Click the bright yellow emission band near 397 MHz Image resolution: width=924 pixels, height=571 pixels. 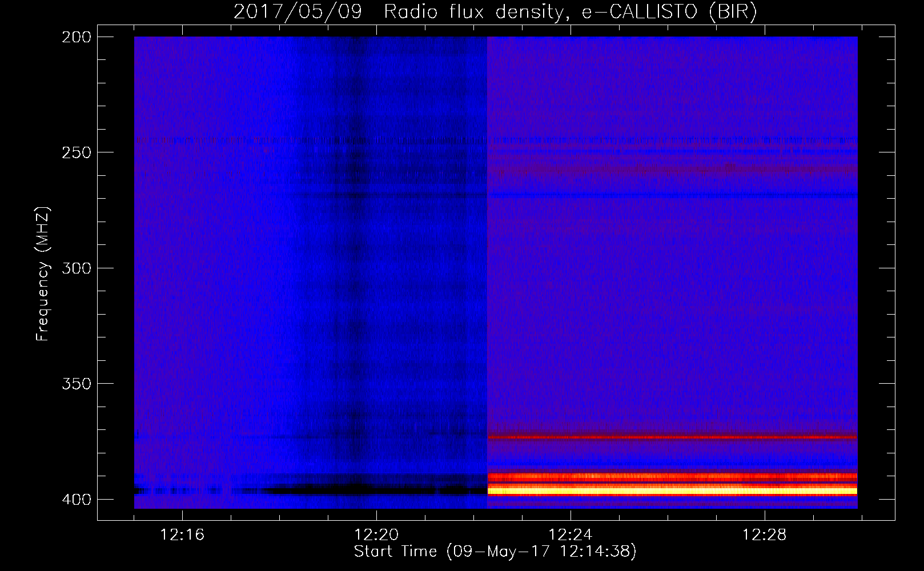click(672, 490)
